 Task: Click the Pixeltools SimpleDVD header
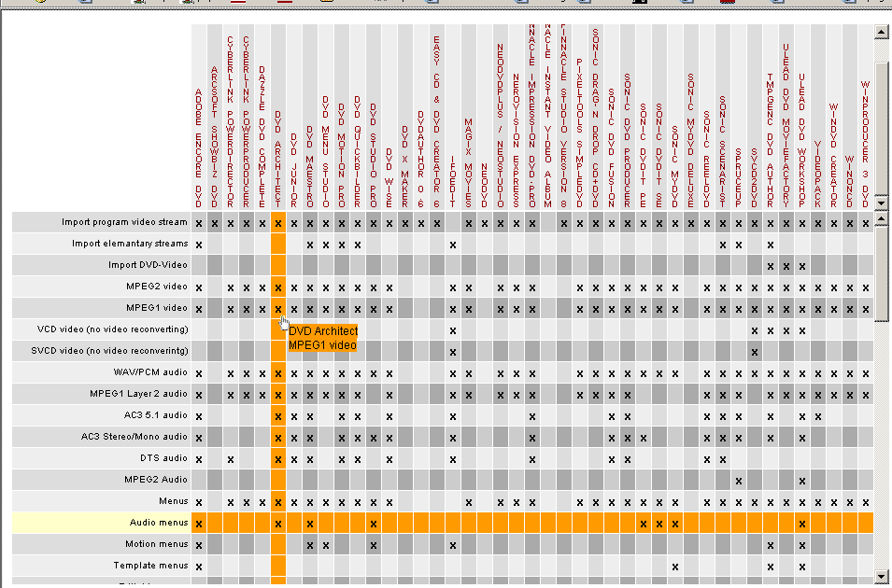[580, 133]
